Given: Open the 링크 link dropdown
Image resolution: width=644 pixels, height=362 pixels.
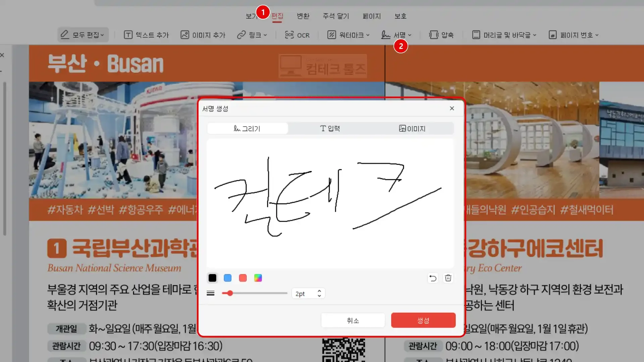Looking at the screenshot, I should click(252, 35).
